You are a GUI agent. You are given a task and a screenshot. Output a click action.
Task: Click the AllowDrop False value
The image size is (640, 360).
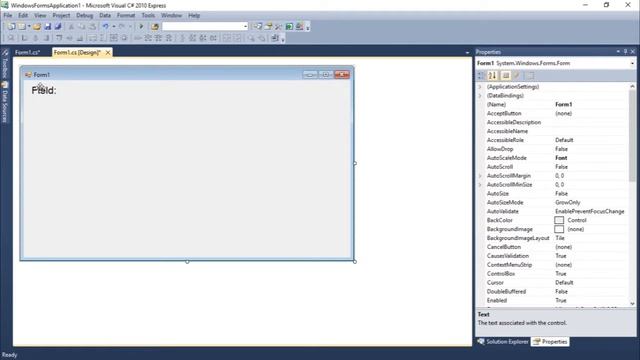coord(561,149)
